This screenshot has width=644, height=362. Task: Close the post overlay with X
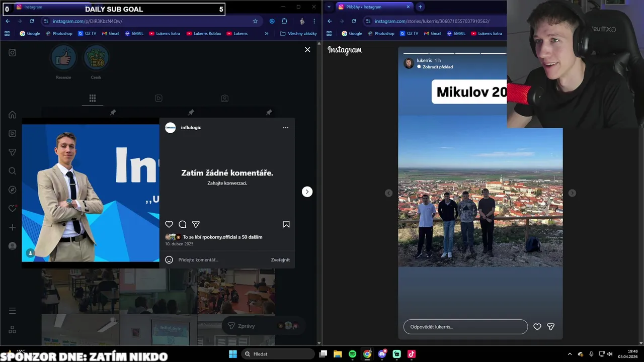point(307,50)
